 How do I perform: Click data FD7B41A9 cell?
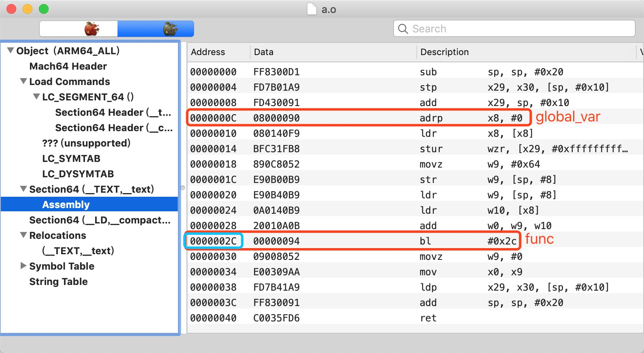point(277,287)
